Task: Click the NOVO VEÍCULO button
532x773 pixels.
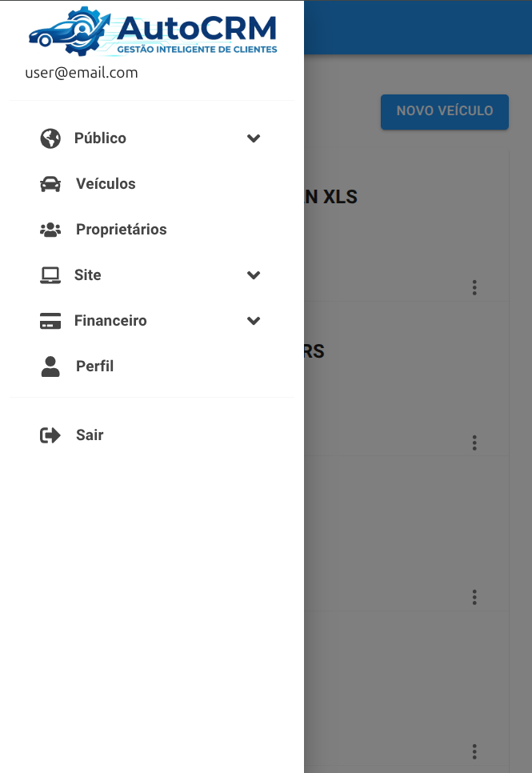Action: point(445,112)
